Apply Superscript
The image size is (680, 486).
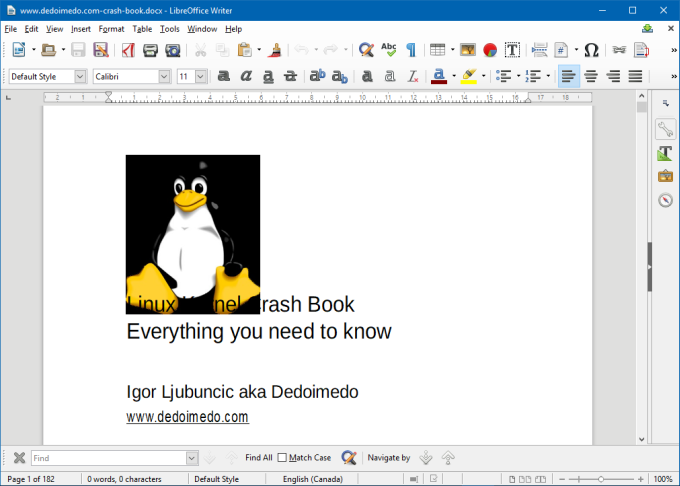pyautogui.click(x=317, y=76)
